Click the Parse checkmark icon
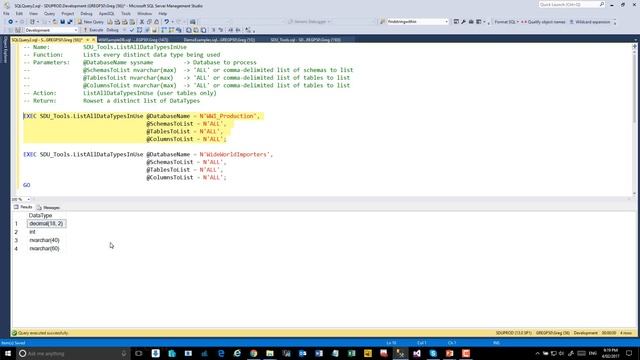 [x=132, y=30]
